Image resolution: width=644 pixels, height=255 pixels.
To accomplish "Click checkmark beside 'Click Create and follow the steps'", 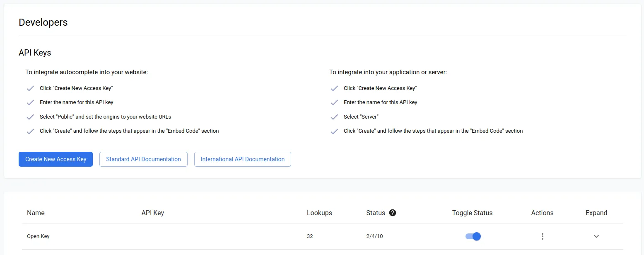I will 30,131.
